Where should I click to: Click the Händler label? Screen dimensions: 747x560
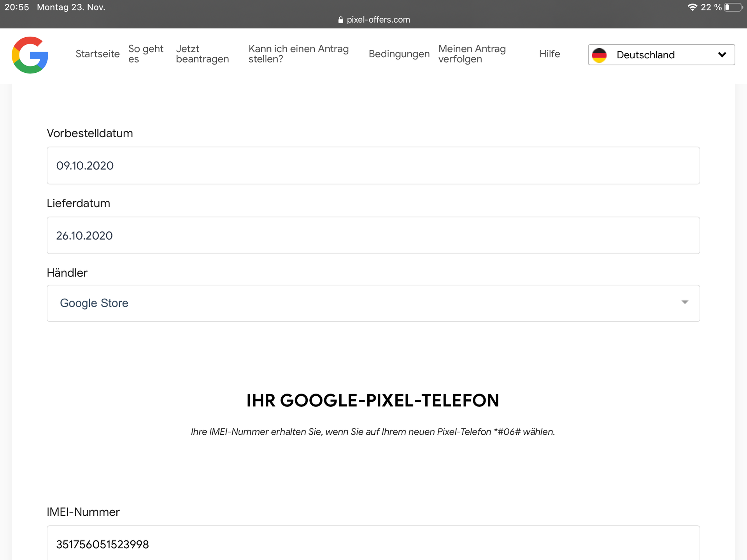[67, 273]
